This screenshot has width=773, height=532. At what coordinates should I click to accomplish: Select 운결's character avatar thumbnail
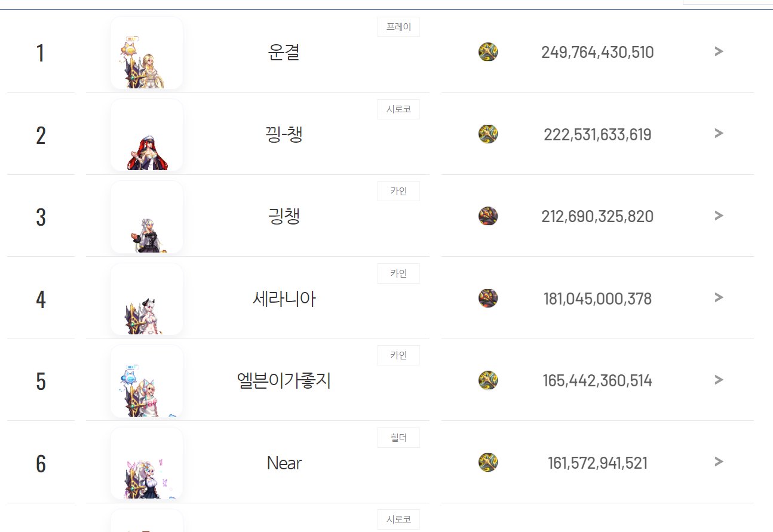146,53
